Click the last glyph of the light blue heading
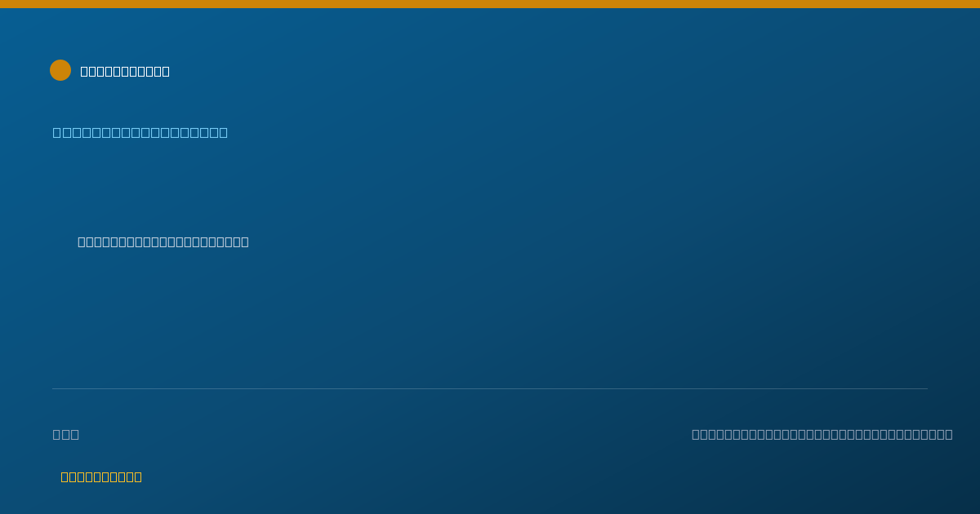Image resolution: width=980 pixels, height=514 pixels. pos(223,132)
